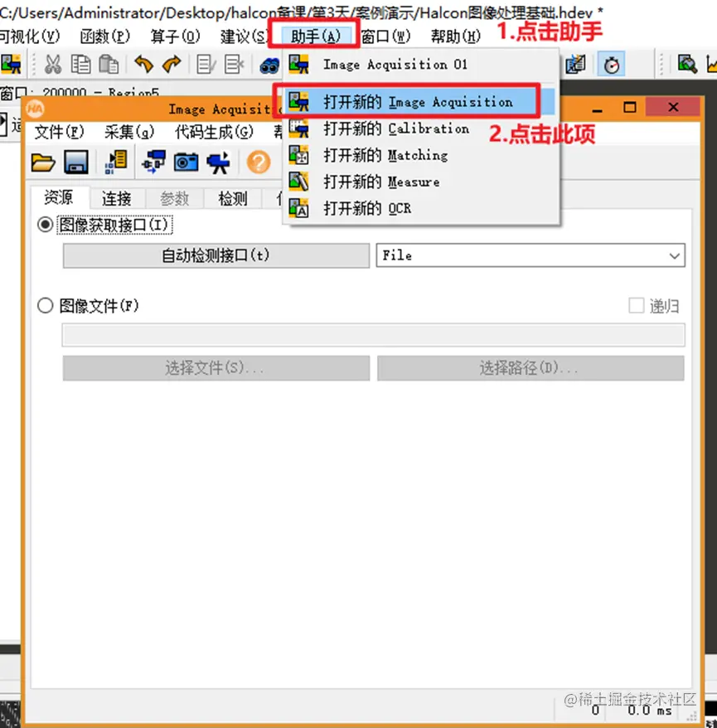This screenshot has width=717, height=728.
Task: Click the Cut scissors icon in main toolbar
Action: tap(53, 65)
